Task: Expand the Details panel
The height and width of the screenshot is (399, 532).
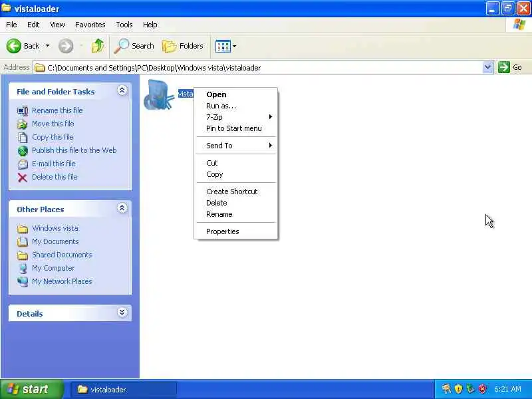Action: coord(122,312)
